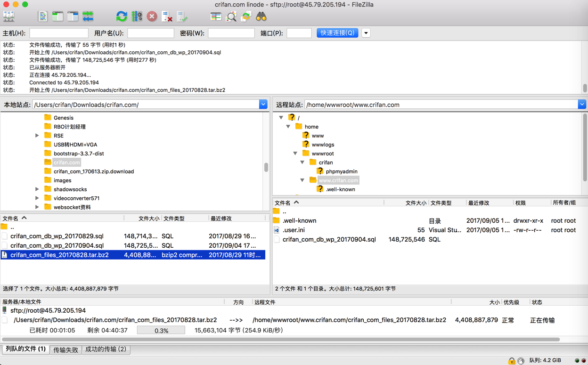Screen dimensions: 588x365
Task: Toggle the remote directory tree icon
Action: tap(73, 16)
